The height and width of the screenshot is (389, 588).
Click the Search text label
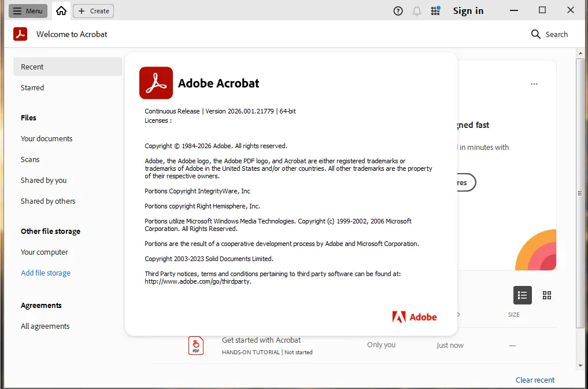pyautogui.click(x=557, y=34)
